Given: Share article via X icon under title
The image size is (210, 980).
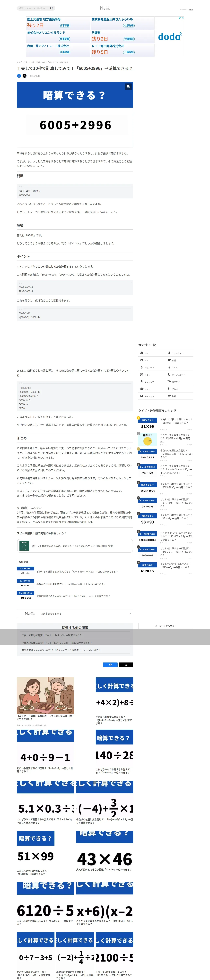Looking at the screenshot, I should (x=24, y=76).
